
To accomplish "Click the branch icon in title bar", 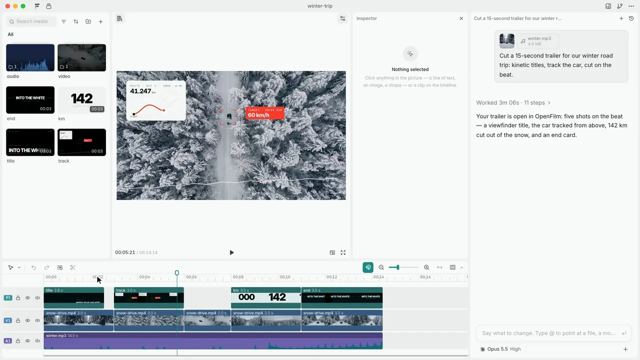I will (620, 6).
